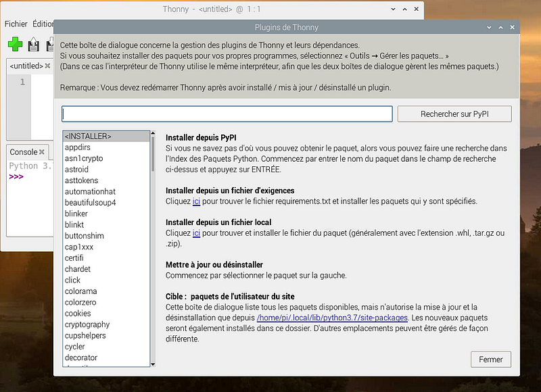
Task: Maximize the Thonny main window
Action: [404, 9]
